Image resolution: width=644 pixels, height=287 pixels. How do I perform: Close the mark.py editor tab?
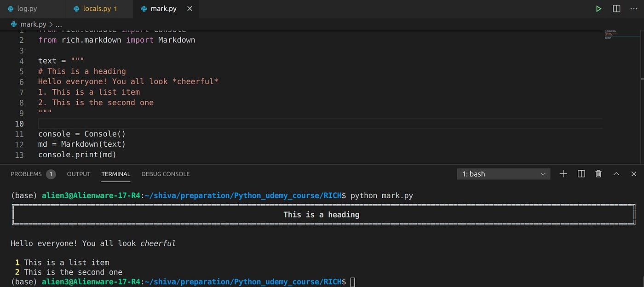190,9
